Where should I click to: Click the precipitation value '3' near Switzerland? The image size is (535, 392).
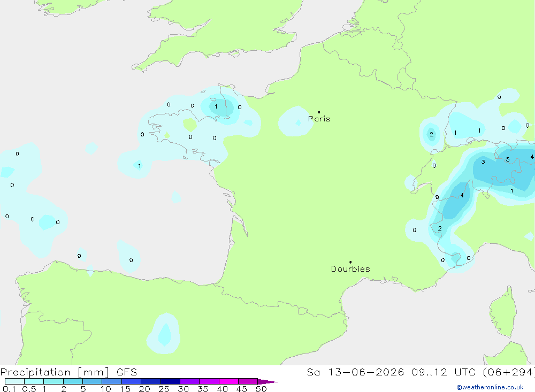[483, 162]
